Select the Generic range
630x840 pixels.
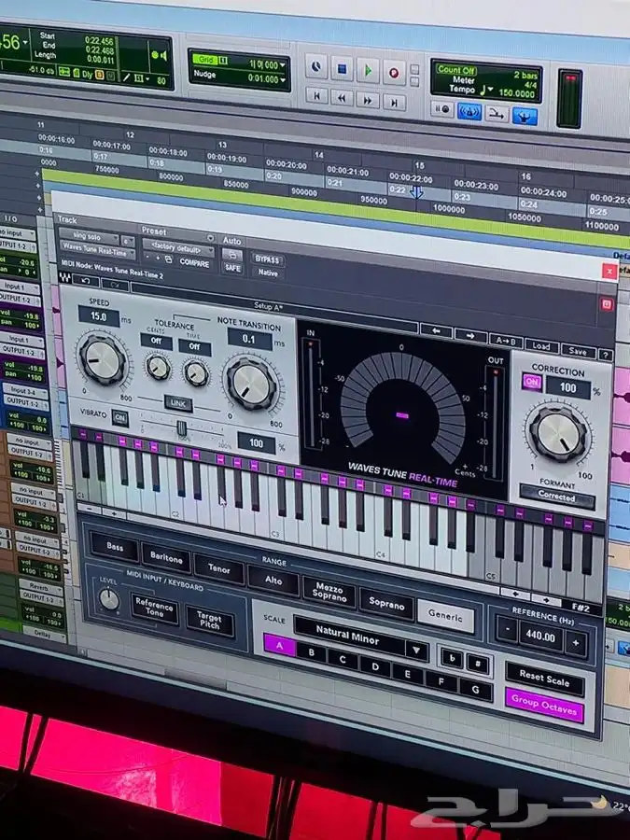[x=445, y=616]
